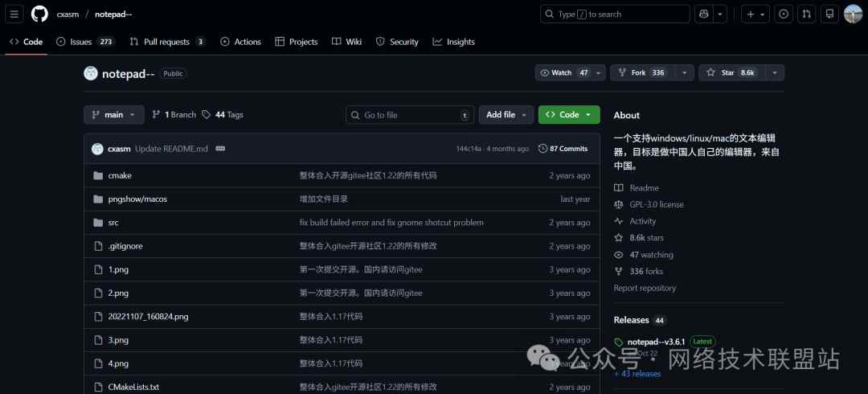Go to GitHub home via Octocat logo
The image size is (868, 394).
[x=39, y=14]
